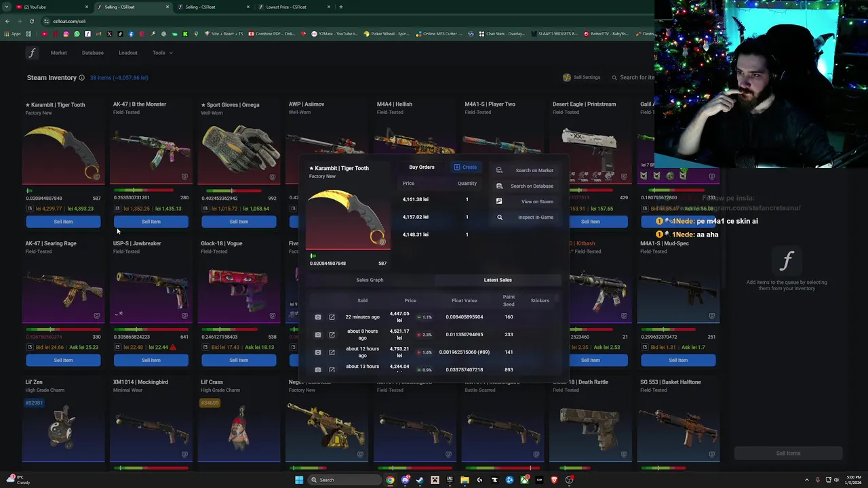868x488 pixels.
Task: Open the Tools dropdown in navbar
Action: [x=162, y=53]
